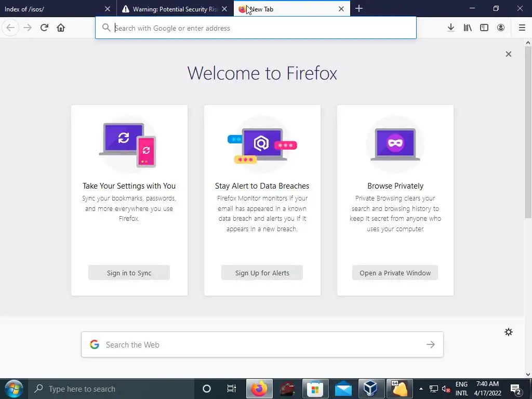Click the ENG INTL language indicator
Viewport: 532px width, 399px height.
pyautogui.click(x=461, y=389)
